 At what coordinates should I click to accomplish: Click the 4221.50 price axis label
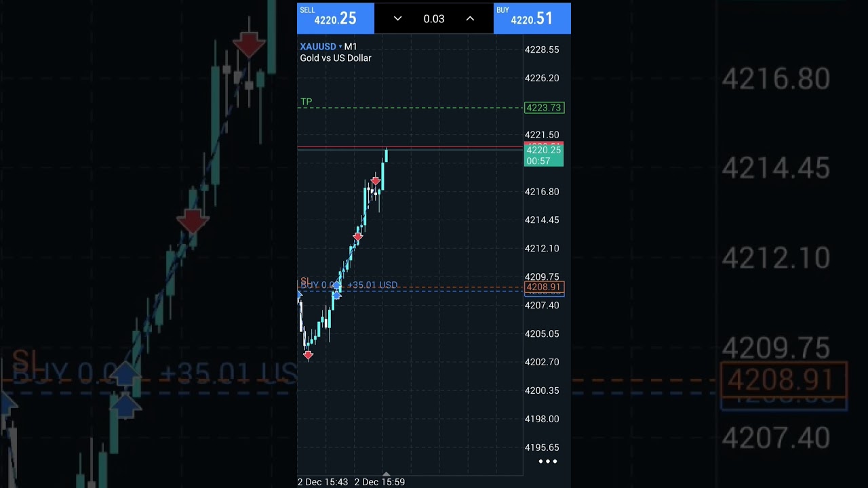[x=542, y=135]
